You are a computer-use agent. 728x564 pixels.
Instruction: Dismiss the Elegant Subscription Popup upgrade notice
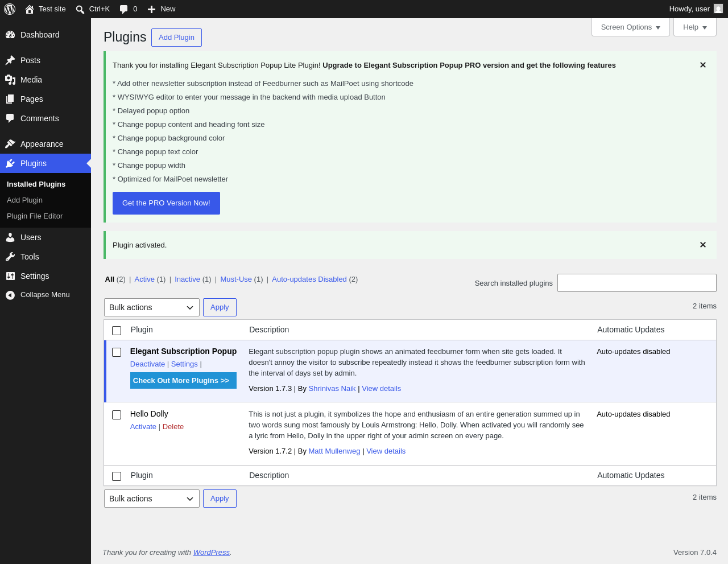tap(703, 65)
